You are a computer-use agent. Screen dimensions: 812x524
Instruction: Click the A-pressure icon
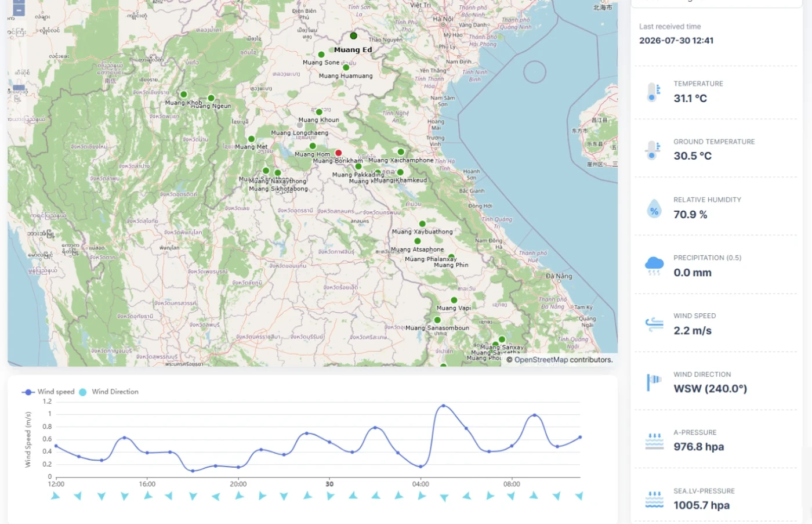coord(654,441)
